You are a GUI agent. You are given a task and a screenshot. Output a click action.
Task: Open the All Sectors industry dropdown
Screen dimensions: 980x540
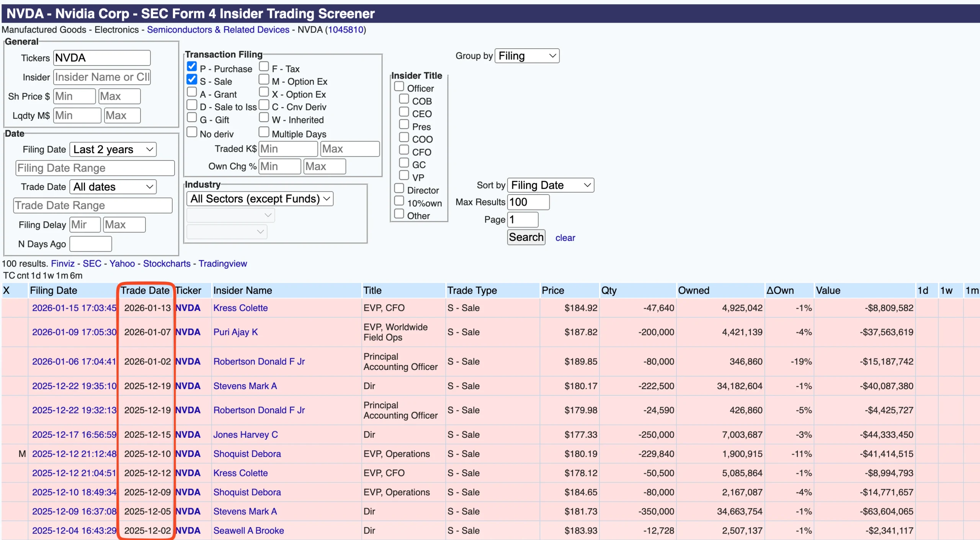[x=260, y=198]
